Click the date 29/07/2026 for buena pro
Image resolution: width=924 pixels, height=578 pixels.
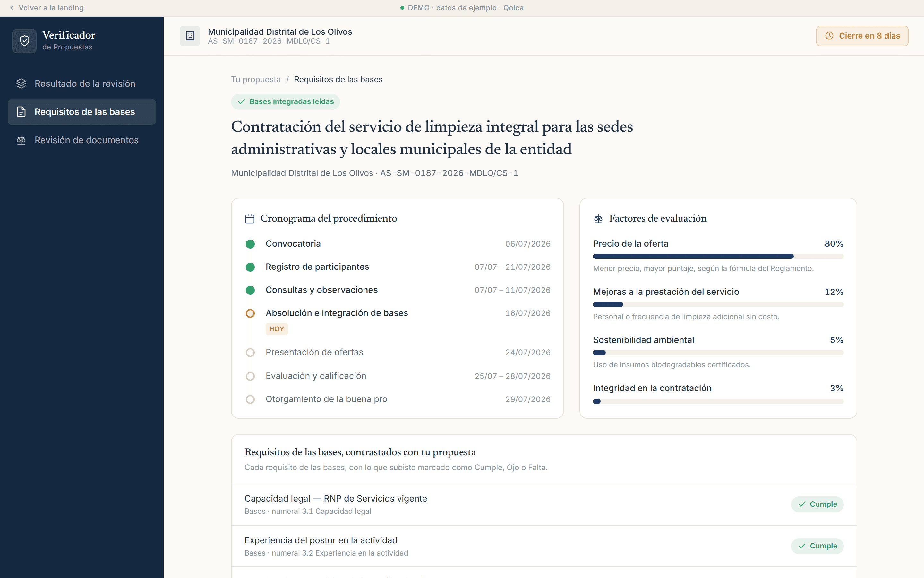(x=528, y=399)
